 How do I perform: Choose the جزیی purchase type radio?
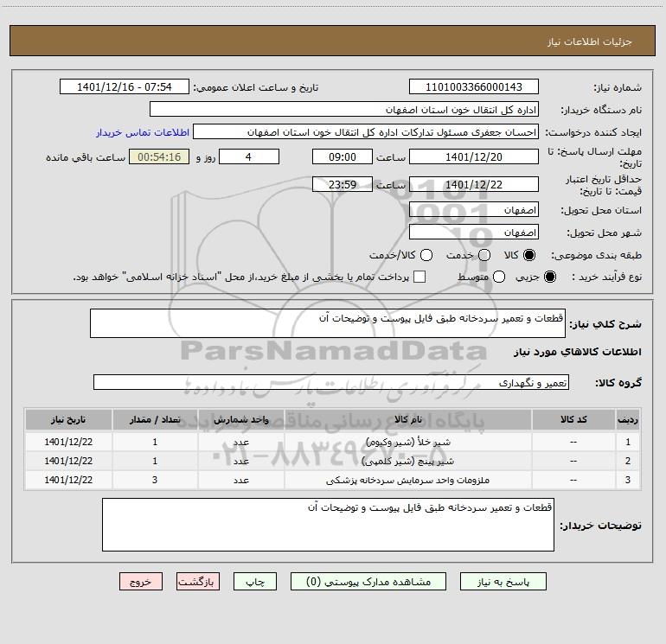pos(549,277)
